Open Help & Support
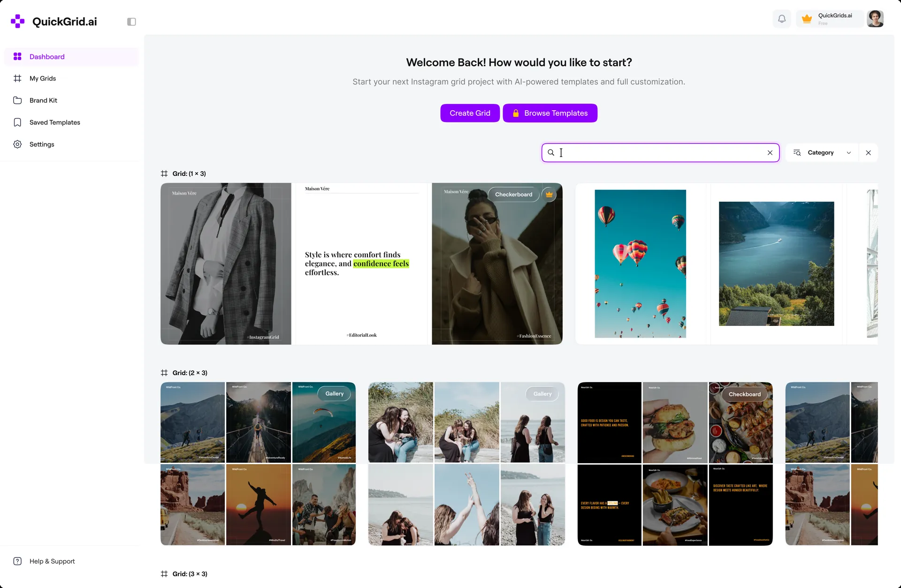The height and width of the screenshot is (588, 901). (52, 561)
